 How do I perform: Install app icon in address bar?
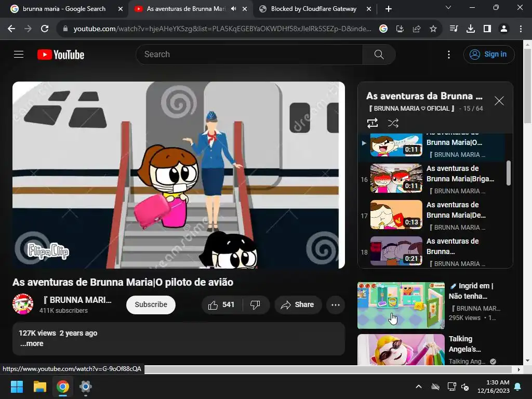click(400, 29)
